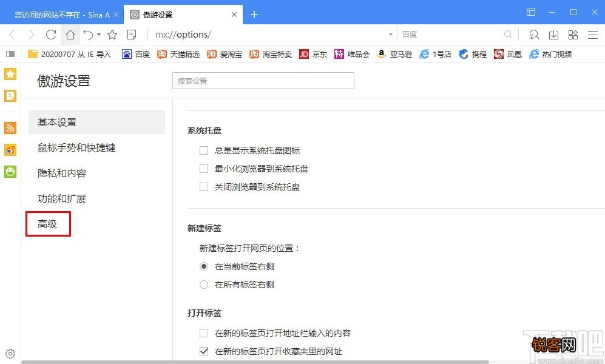Open Sina Weibo from the sidebar
605x364 pixels.
click(10, 150)
